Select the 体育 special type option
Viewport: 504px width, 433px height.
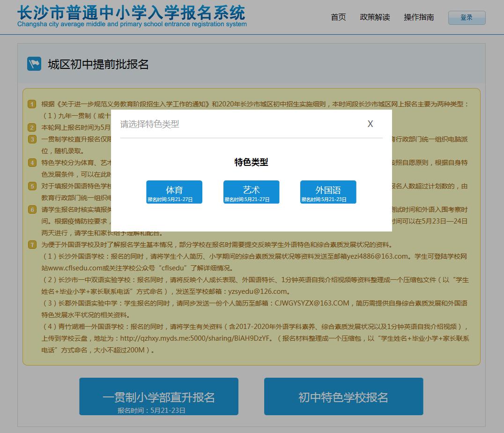(174, 192)
